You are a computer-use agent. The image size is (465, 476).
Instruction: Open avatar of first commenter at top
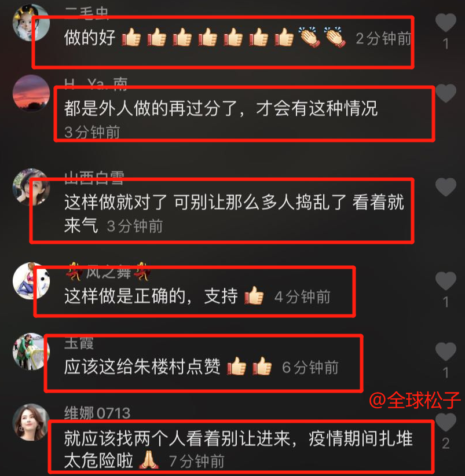(31, 23)
